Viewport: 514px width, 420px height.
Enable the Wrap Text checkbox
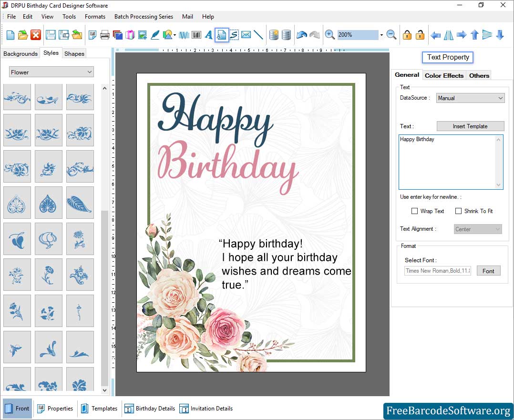point(414,211)
